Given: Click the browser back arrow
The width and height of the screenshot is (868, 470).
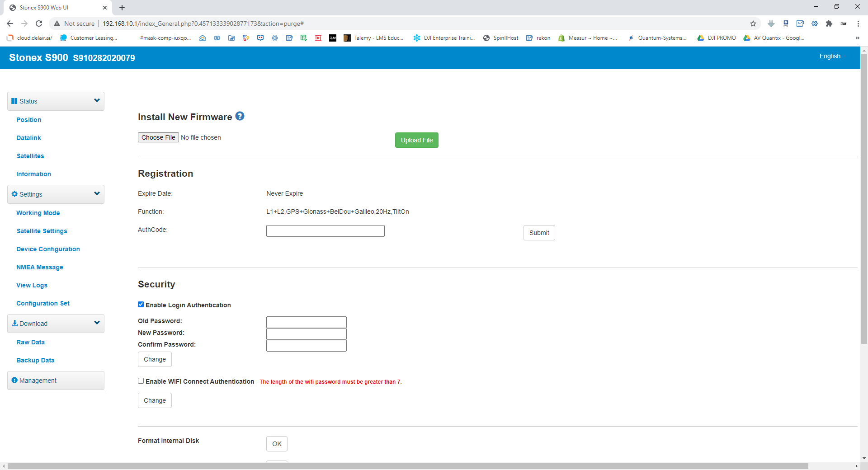Looking at the screenshot, I should click(10, 23).
